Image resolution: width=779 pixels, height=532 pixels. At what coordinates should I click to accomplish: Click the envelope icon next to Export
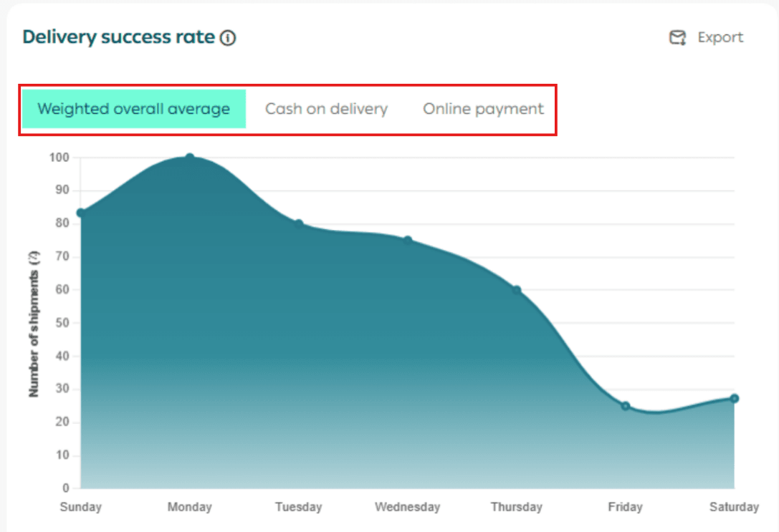pos(677,38)
